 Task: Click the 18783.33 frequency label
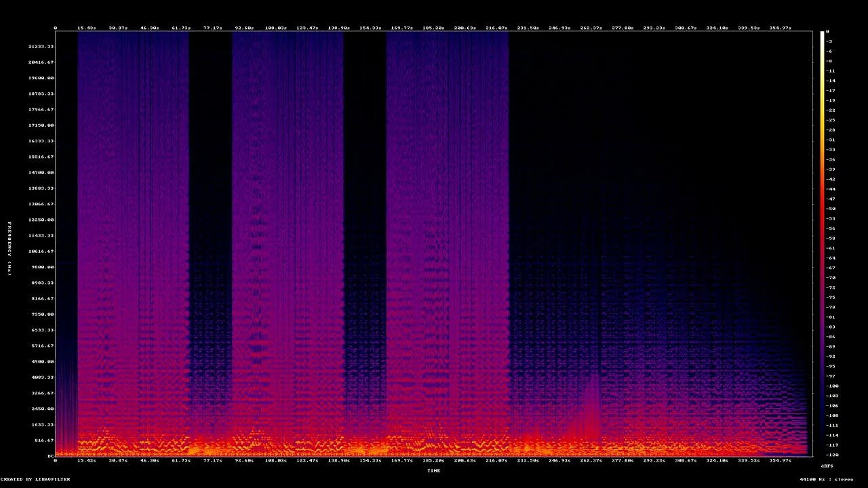[41, 94]
